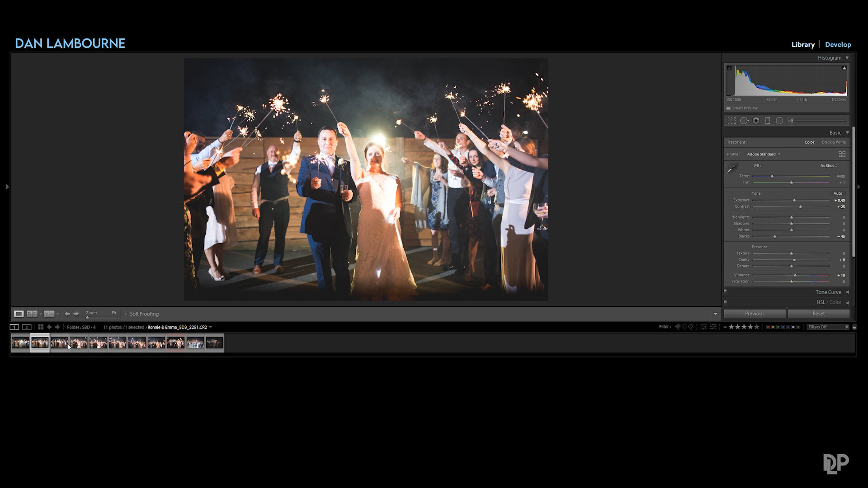The width and height of the screenshot is (868, 488).
Task: Activate the Spot Removal tool
Action: click(744, 121)
